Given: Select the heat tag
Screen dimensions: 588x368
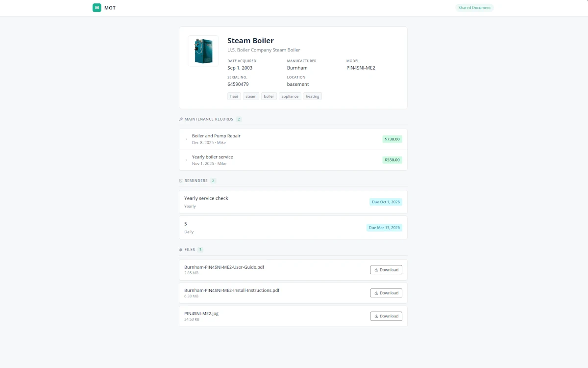Looking at the screenshot, I should (x=234, y=96).
